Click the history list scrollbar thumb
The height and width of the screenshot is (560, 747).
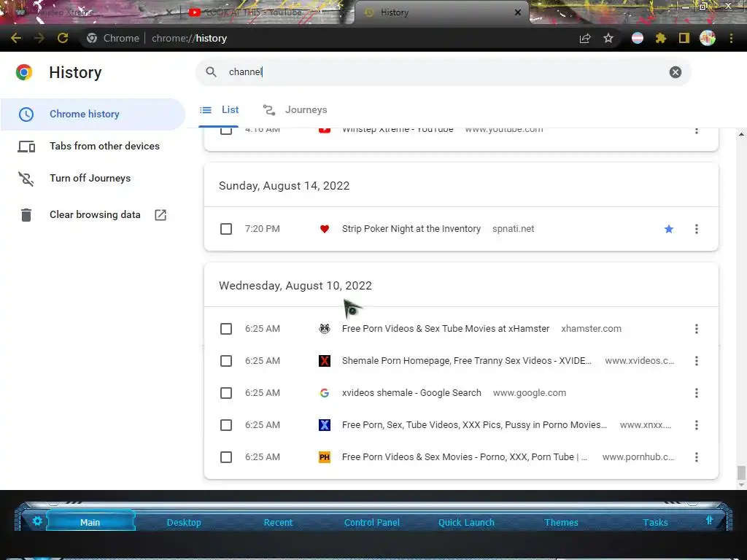click(741, 472)
